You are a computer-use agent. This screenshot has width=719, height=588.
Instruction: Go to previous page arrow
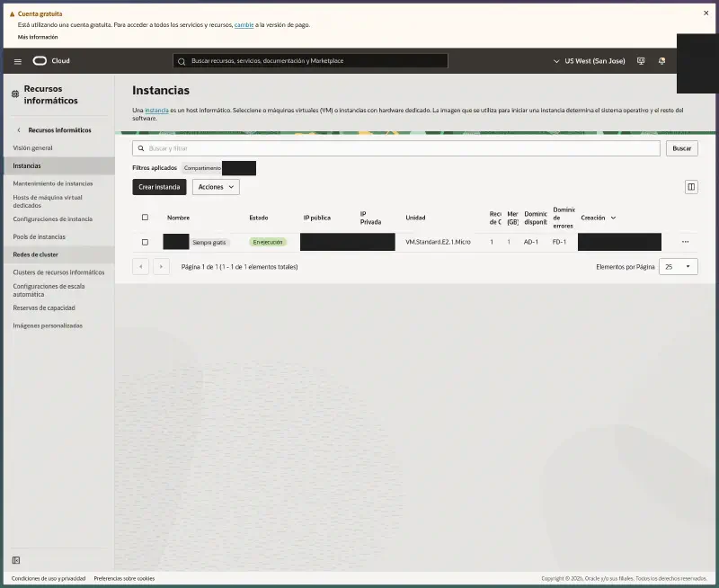140,266
